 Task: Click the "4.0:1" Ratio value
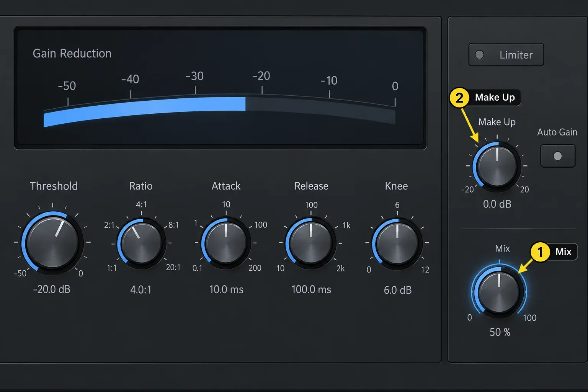click(x=140, y=290)
